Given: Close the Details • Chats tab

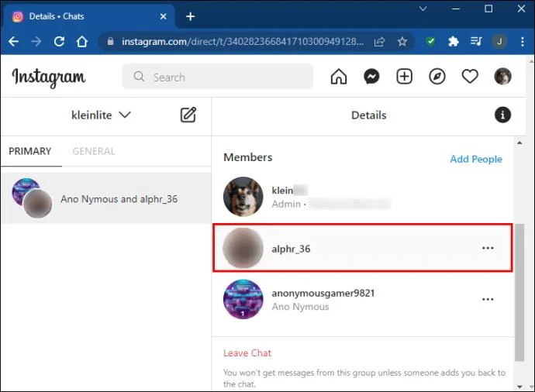Looking at the screenshot, I should [164, 16].
